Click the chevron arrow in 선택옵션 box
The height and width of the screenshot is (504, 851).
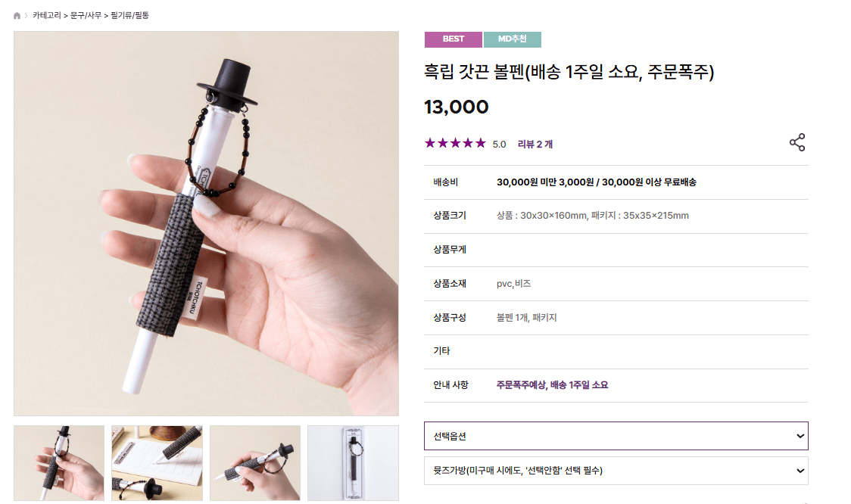800,436
